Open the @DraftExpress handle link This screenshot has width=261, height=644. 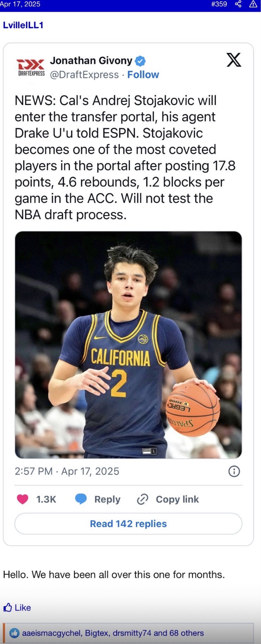point(84,75)
